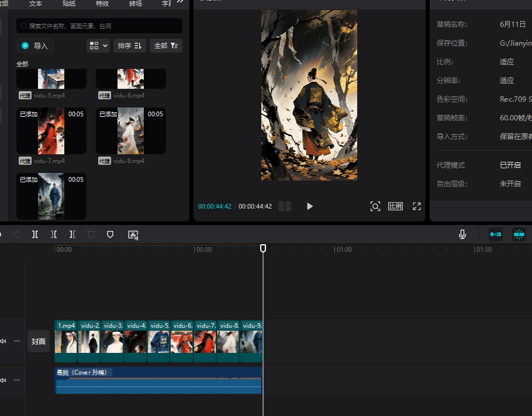Select the vidu-8 clip on the timeline
Image resolution: width=532 pixels, height=416 pixels.
228,341
